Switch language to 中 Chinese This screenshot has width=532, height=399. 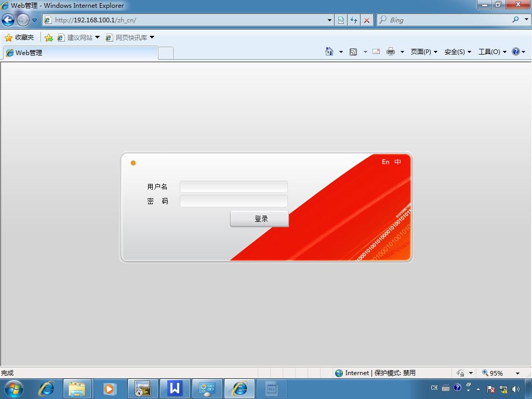point(397,162)
